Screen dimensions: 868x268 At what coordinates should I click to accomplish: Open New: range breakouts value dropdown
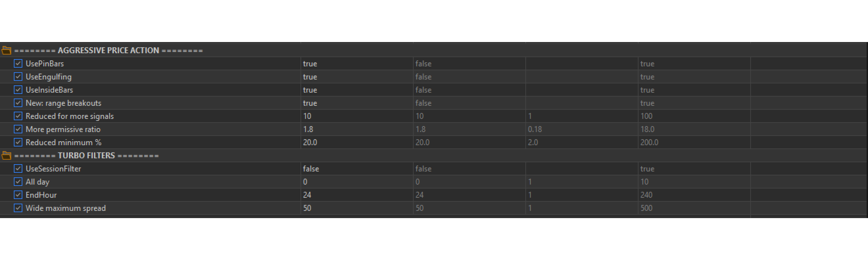click(356, 103)
